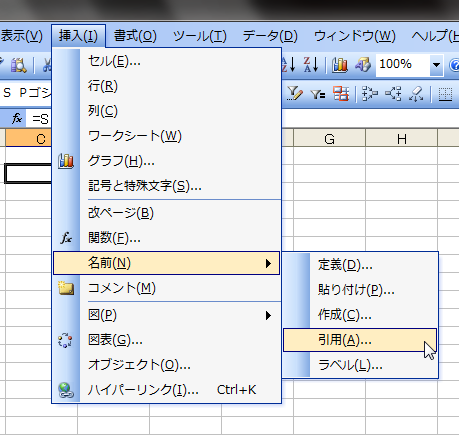The image size is (459, 435).
Task: Click the Sort Descending Z-A icon
Action: (x=311, y=64)
